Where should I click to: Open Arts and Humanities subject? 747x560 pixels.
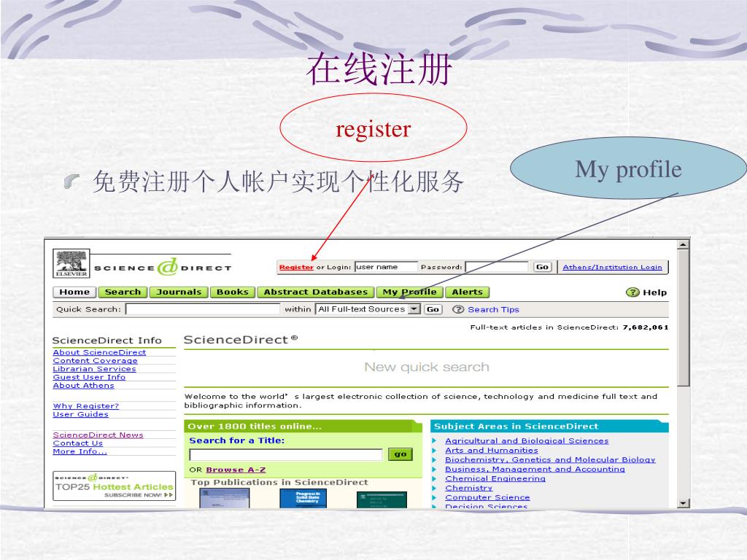click(492, 451)
